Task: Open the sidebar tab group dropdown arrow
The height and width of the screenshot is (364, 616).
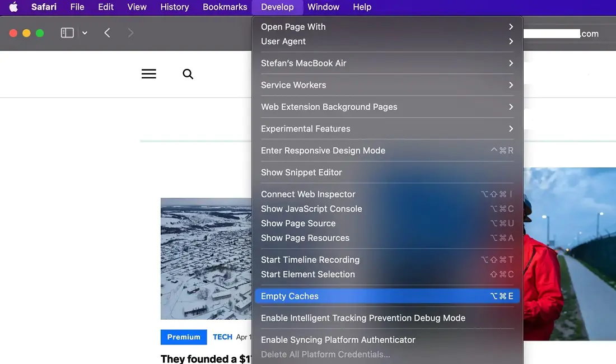Action: coord(85,33)
